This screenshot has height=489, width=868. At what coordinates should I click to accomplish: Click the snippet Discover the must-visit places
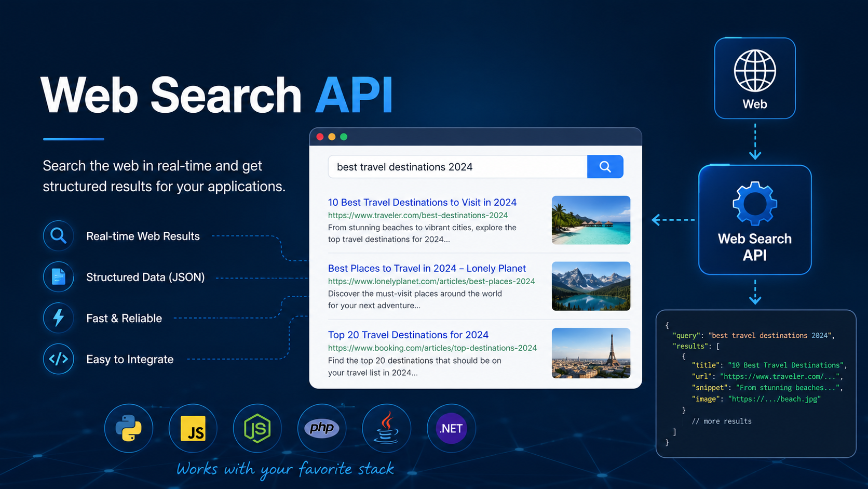415,299
